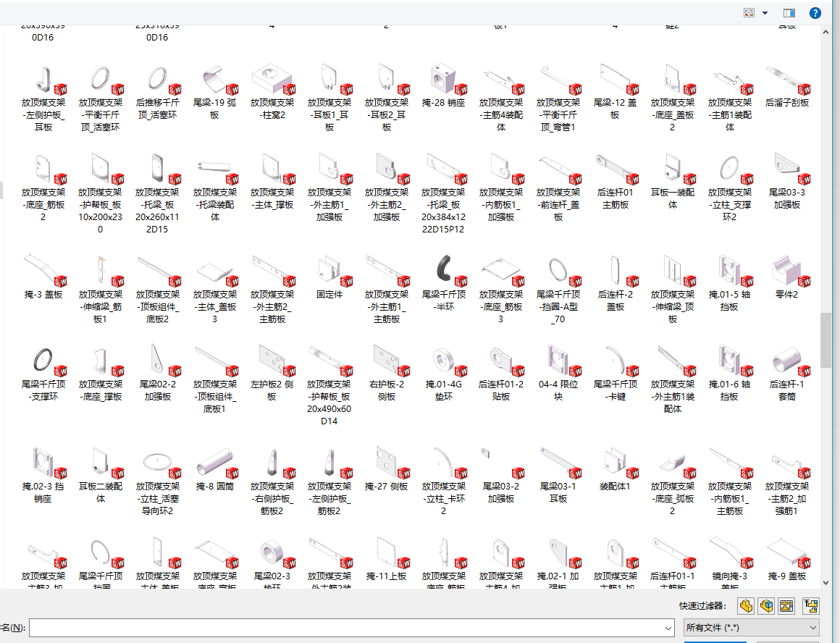Select file 放顶煤支架-外主筋1装配体
Image resolution: width=840 pixels, height=643 pixels.
[672, 379]
